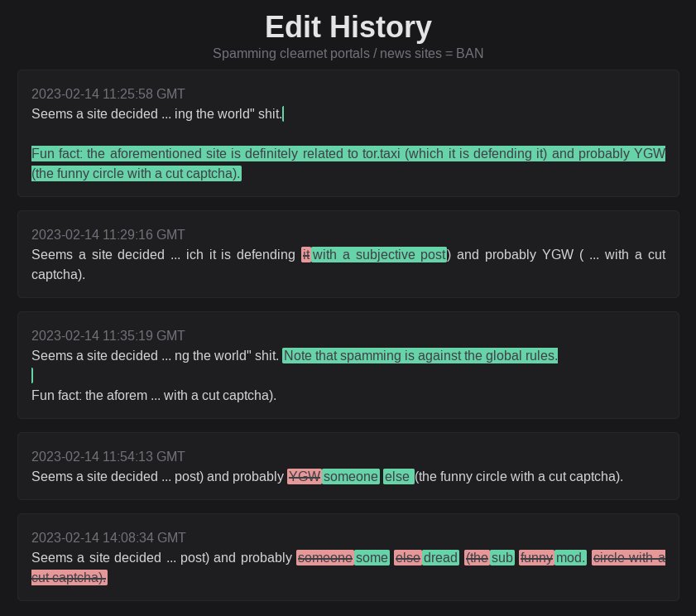Click the 11:54:13 GMT timestamp

(x=108, y=456)
